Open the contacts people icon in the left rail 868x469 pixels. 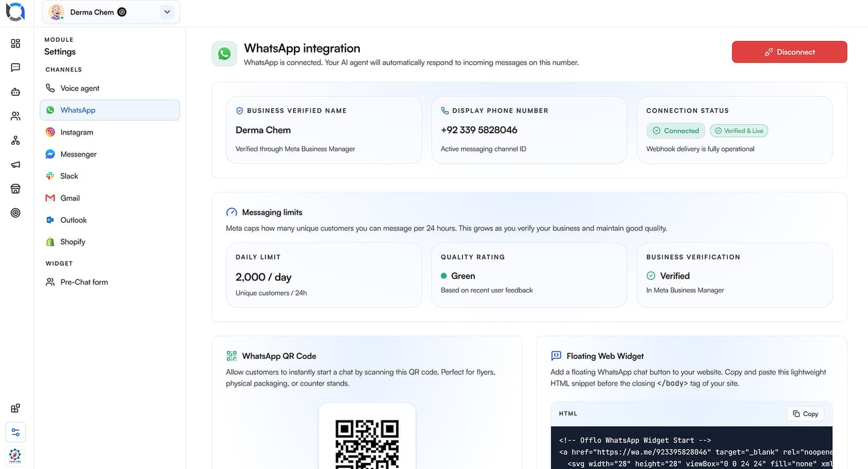[x=16, y=116]
